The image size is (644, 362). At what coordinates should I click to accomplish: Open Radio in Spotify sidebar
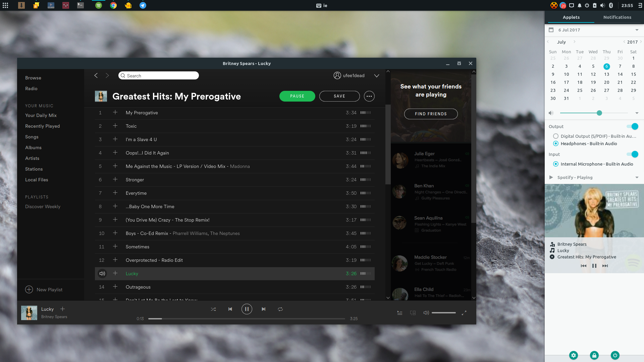31,88
